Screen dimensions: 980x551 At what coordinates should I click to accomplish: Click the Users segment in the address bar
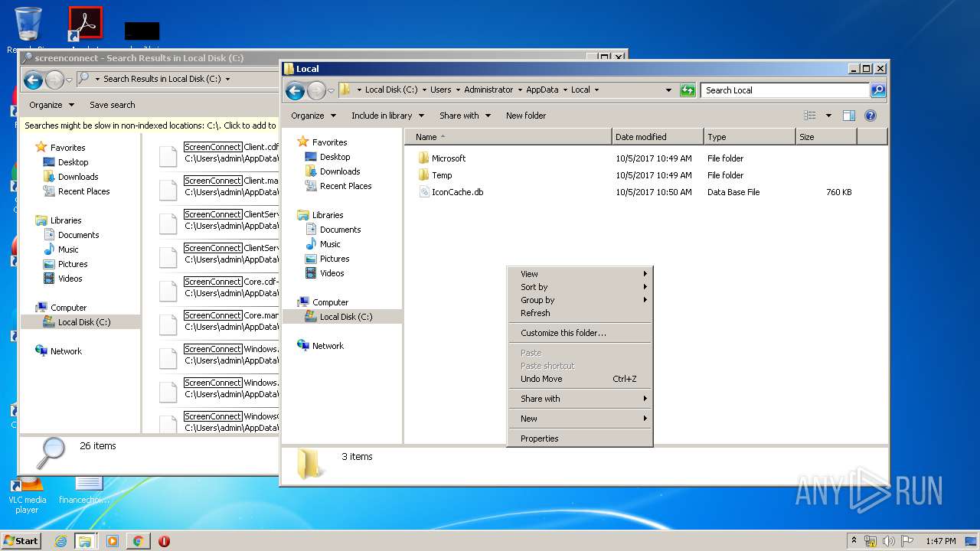[x=440, y=90]
